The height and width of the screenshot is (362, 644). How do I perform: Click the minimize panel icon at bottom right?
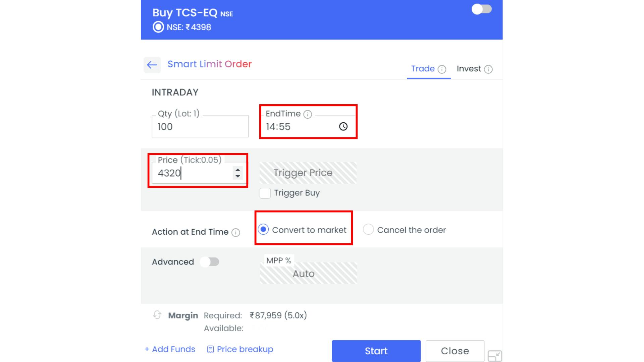click(495, 356)
